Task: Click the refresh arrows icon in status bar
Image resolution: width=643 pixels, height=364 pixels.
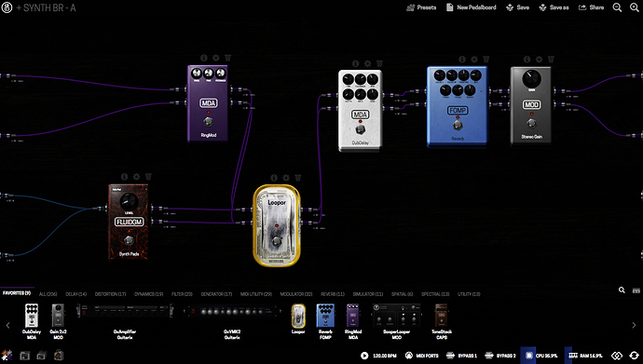Action: click(634, 356)
